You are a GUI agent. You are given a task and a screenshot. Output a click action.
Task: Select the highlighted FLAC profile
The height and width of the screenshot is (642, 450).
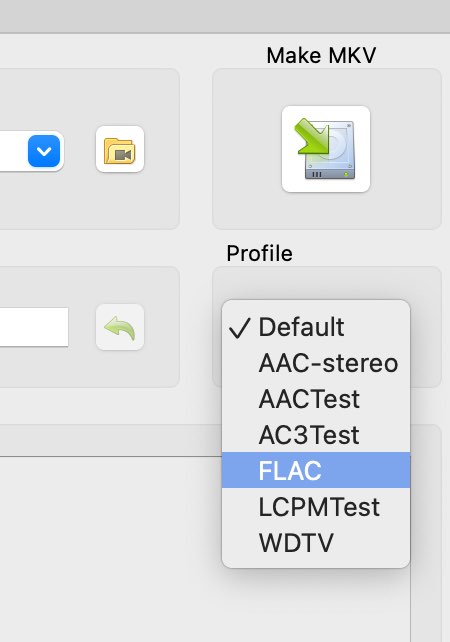(316, 470)
